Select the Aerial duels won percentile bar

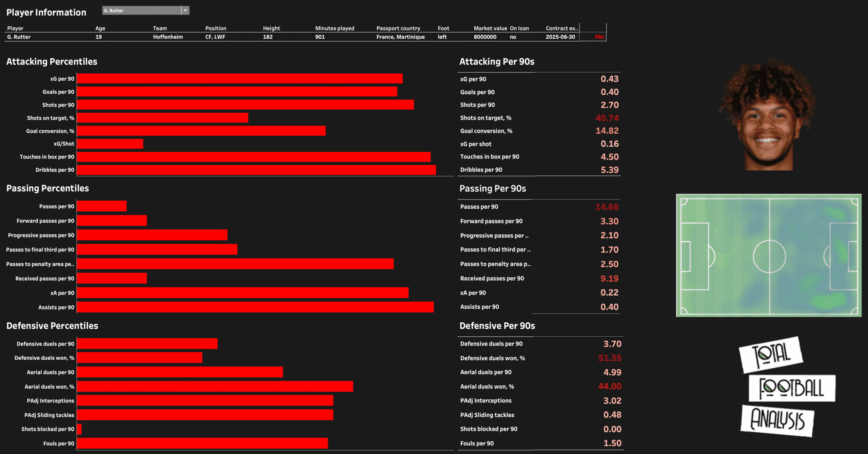pyautogui.click(x=215, y=386)
